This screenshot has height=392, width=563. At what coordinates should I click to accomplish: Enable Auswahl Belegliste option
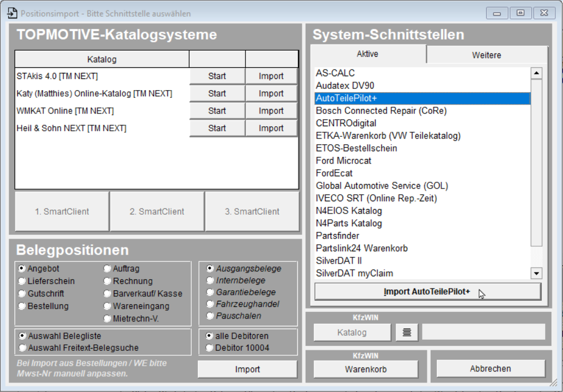[x=22, y=336]
